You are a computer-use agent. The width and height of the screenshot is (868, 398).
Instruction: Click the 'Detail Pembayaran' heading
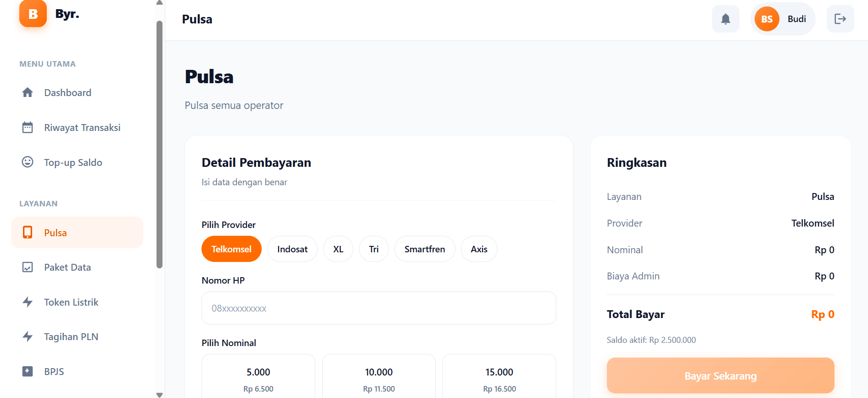257,163
